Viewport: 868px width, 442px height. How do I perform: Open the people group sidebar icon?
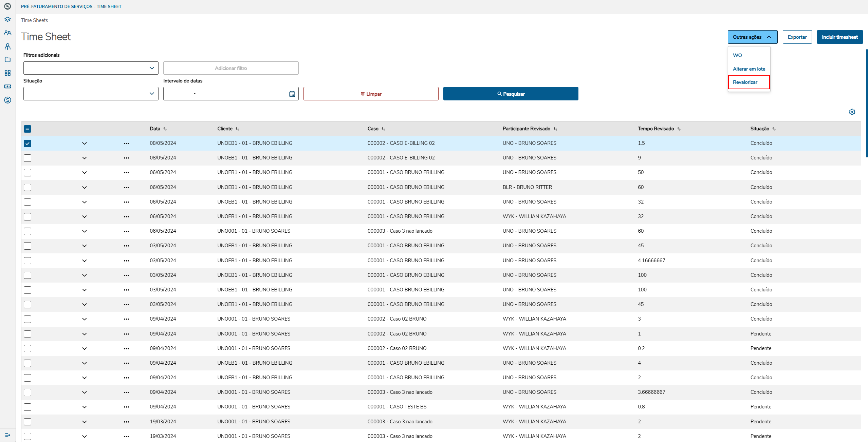[x=7, y=33]
